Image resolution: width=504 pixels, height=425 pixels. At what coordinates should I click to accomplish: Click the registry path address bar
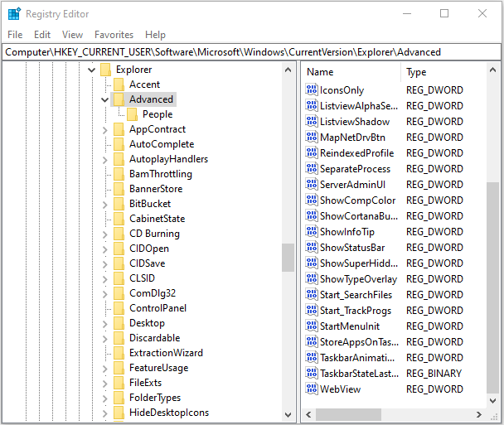coord(249,51)
